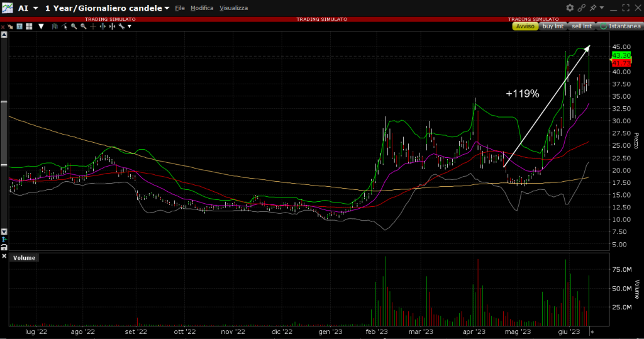Select the trendline drawing tool
The height and width of the screenshot is (339, 644).
click(x=64, y=26)
